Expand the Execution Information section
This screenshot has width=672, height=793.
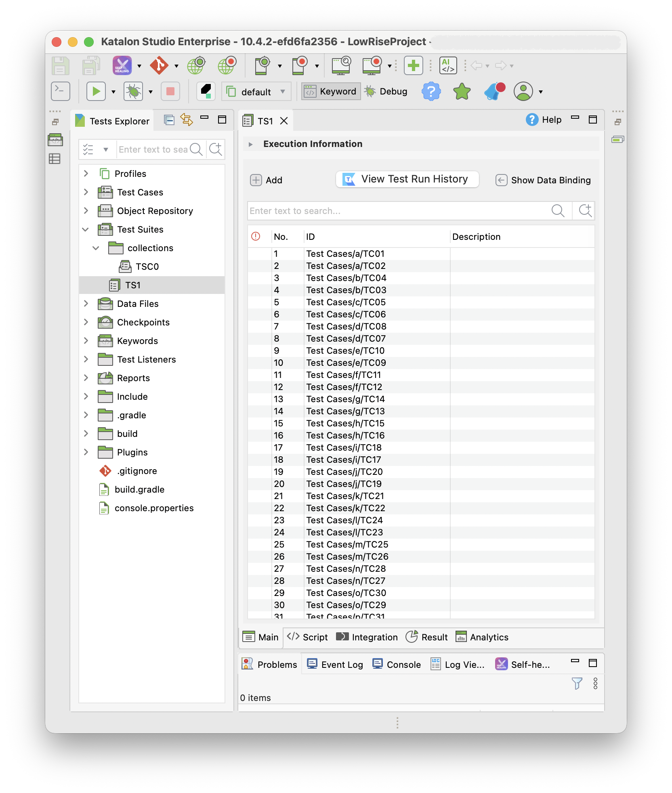(x=251, y=144)
